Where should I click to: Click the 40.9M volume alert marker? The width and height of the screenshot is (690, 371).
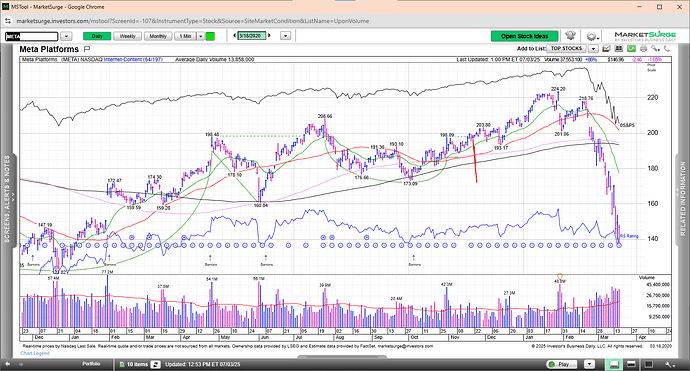[x=560, y=276]
